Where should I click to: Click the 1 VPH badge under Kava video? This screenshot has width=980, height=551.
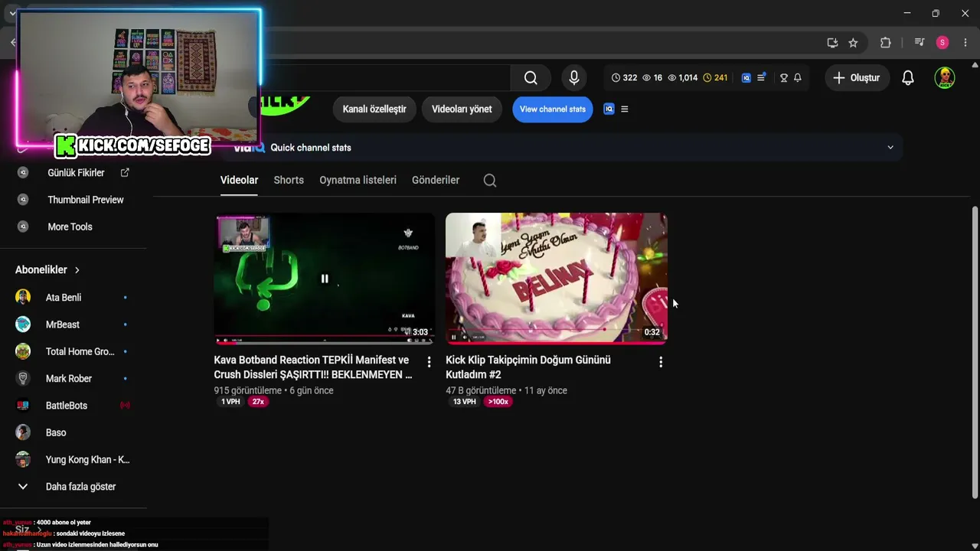230,402
